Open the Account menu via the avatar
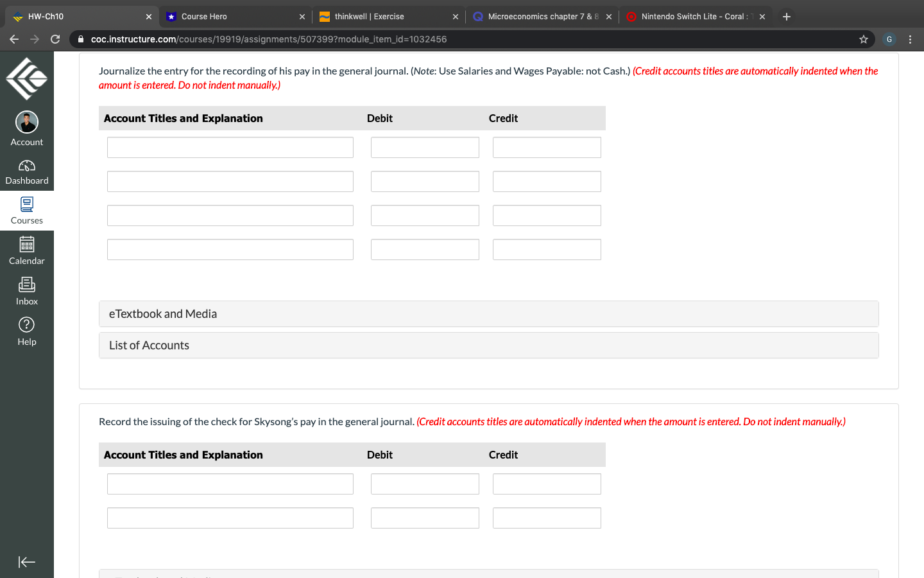The image size is (924, 578). [26, 122]
